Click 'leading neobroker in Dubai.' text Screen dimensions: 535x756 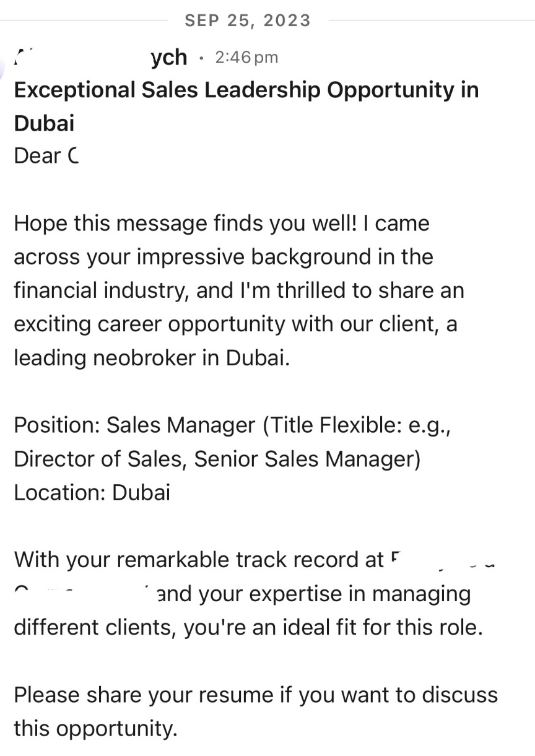(152, 358)
